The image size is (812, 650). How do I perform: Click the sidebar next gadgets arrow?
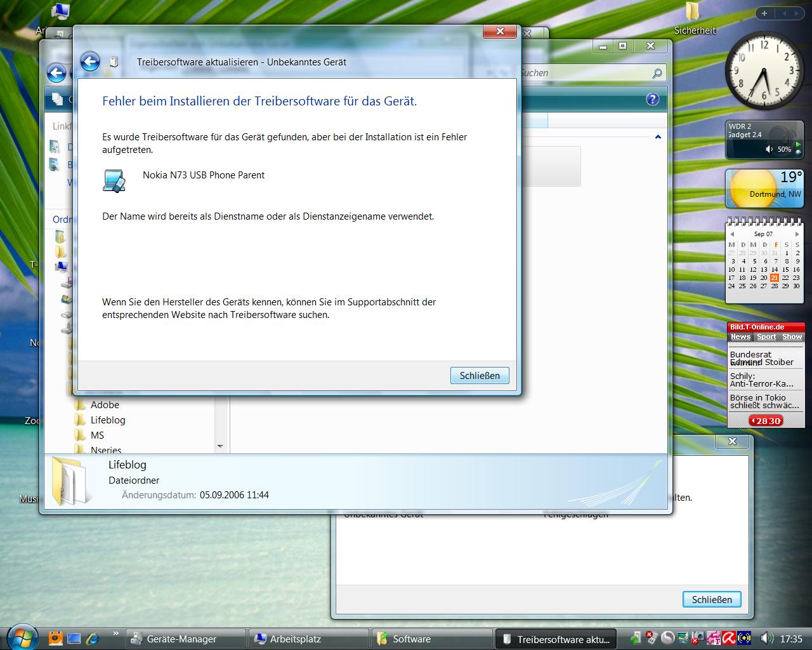797,13
